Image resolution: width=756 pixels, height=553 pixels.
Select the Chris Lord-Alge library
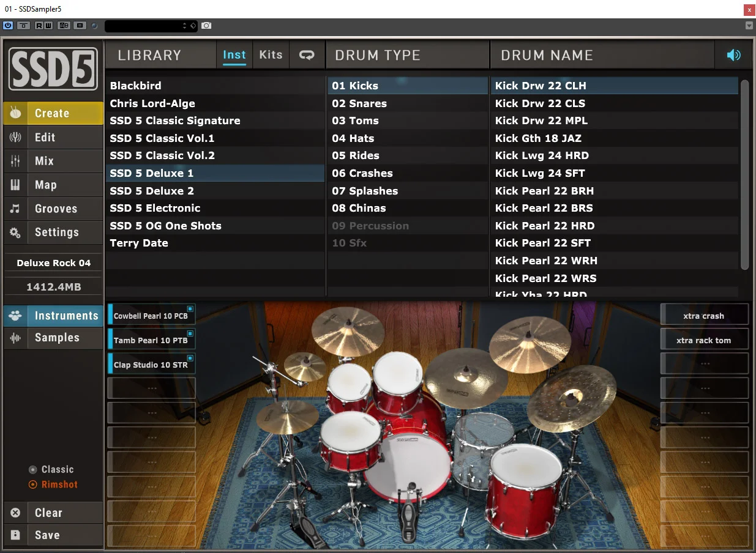(x=215, y=103)
